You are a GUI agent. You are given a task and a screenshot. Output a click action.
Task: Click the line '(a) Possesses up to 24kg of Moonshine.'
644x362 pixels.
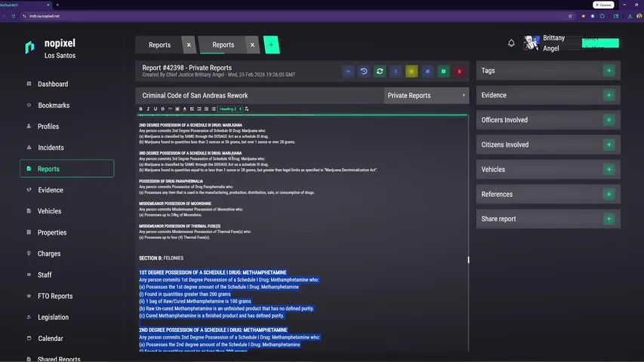(171, 215)
